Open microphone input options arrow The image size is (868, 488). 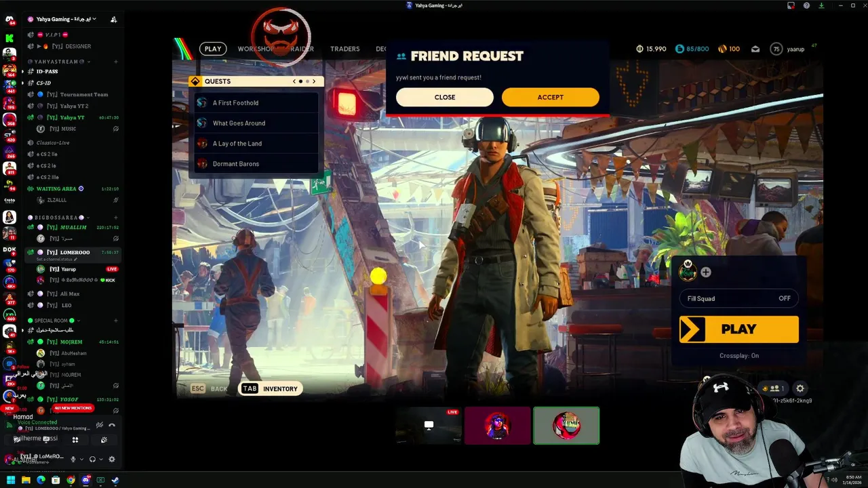click(x=81, y=459)
